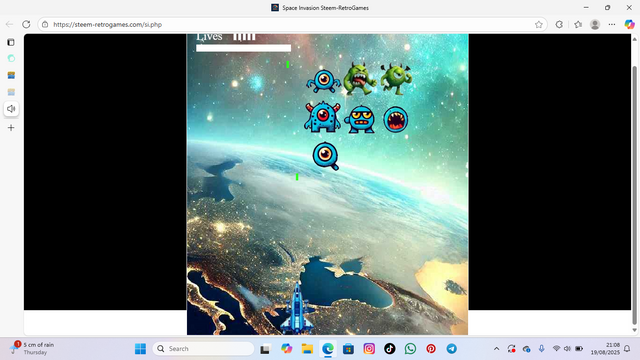
Task: Click the taskbar Search box
Action: [203, 349]
